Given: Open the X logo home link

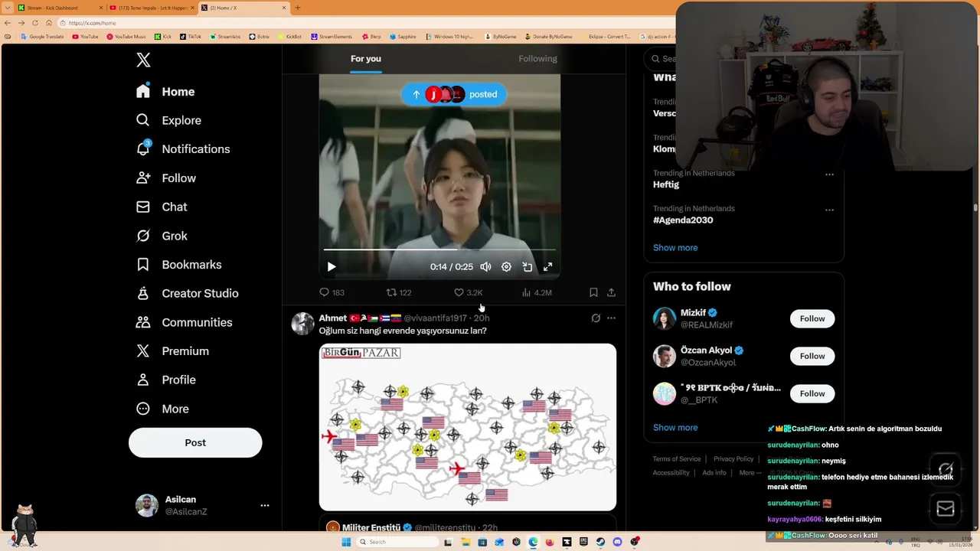Looking at the screenshot, I should pyautogui.click(x=143, y=60).
